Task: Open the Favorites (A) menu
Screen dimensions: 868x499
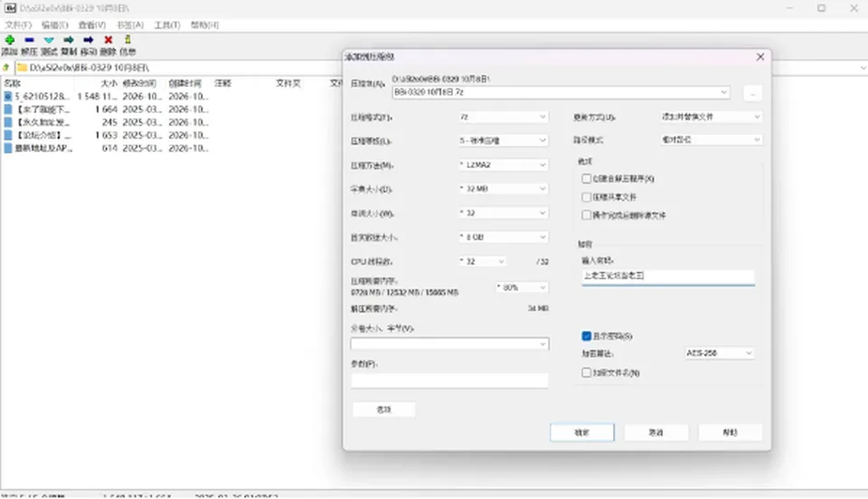Action: tap(130, 25)
